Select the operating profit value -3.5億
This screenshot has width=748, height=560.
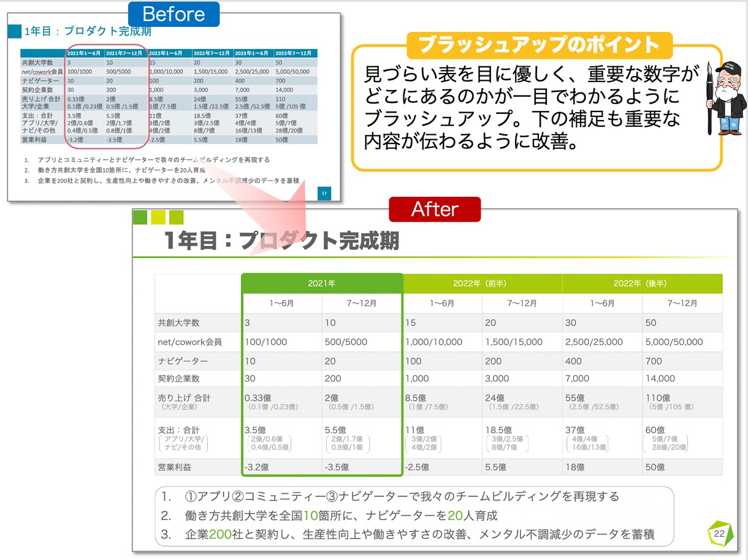click(x=337, y=467)
